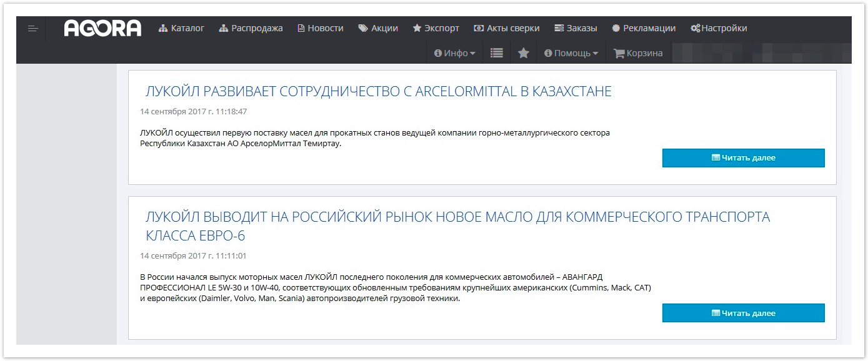Expand the Помощь dropdown
868x361 pixels.
coord(571,53)
